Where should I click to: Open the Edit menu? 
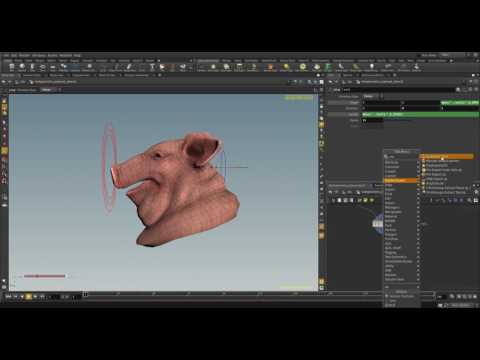click(x=14, y=55)
